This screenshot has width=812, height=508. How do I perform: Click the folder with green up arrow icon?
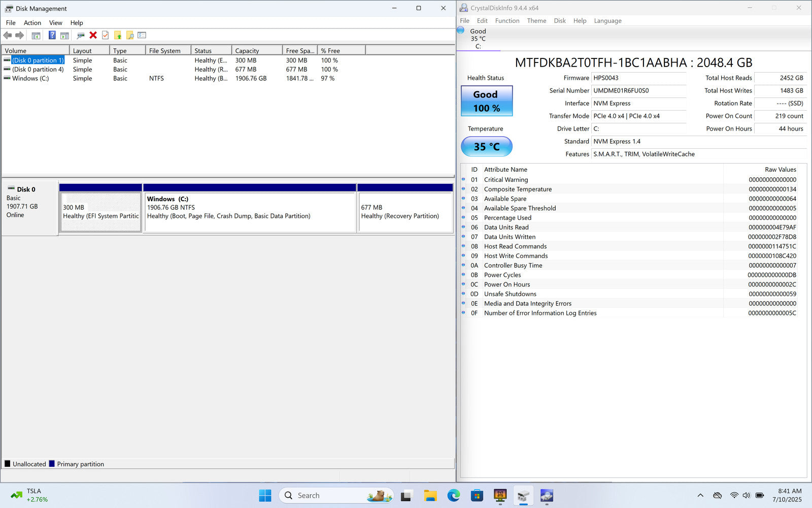[x=118, y=35]
